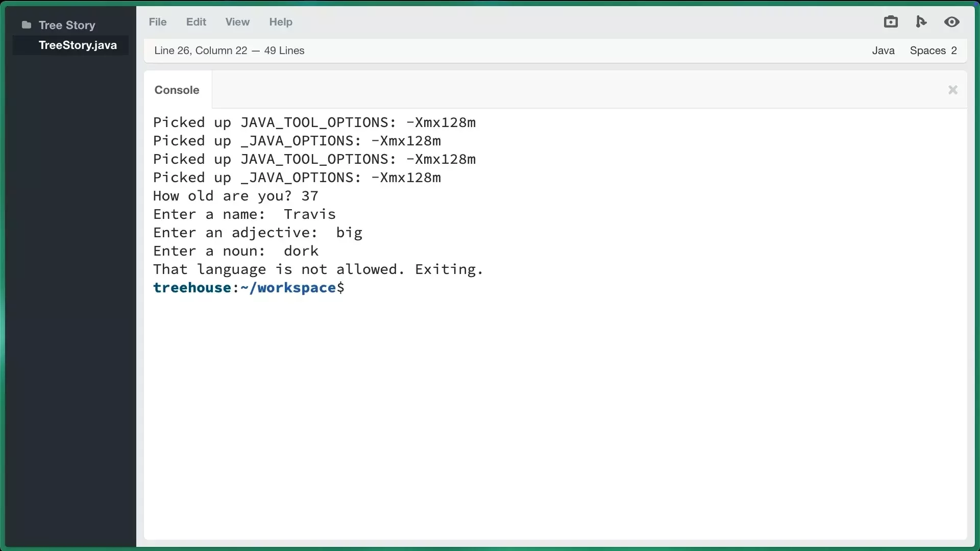980x551 pixels.
Task: Select the Console tab
Action: pyautogui.click(x=177, y=90)
